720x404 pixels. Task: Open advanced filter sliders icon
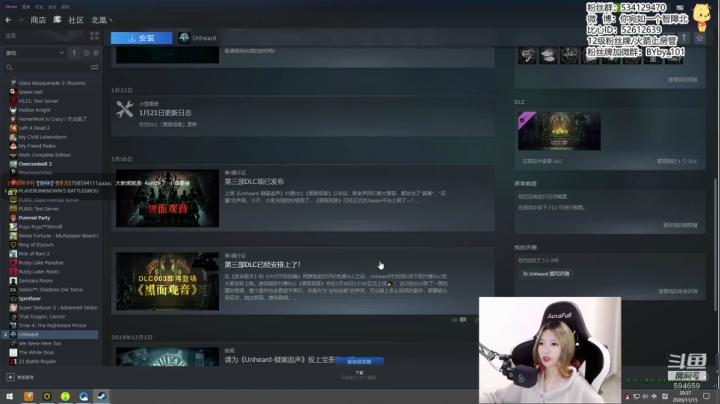tap(95, 67)
